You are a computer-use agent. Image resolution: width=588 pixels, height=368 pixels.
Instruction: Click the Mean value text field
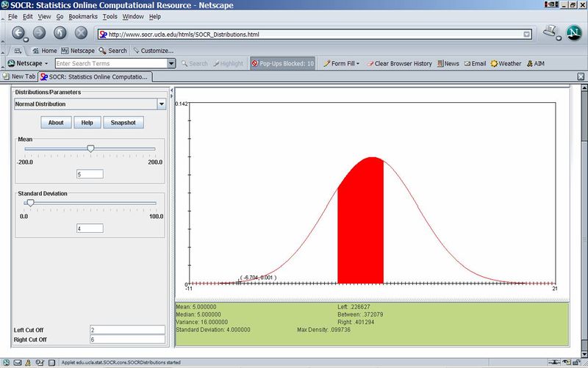90,174
